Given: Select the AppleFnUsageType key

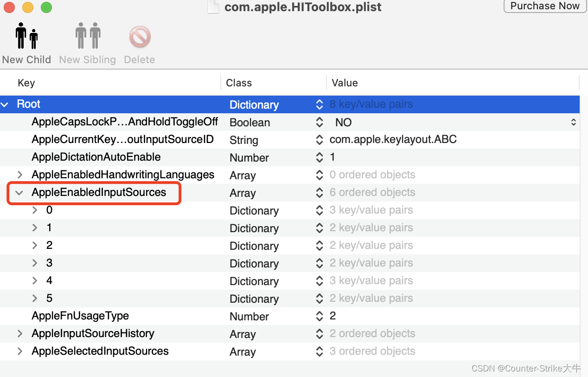Looking at the screenshot, I should click(80, 316).
